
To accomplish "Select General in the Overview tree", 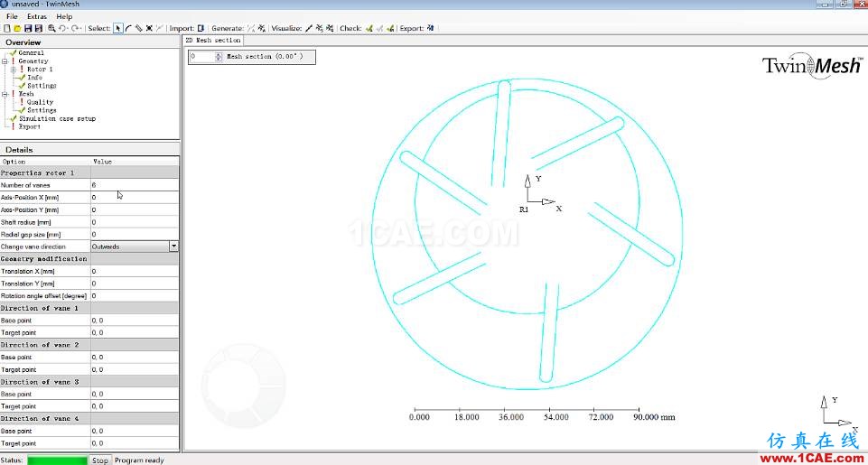I will click(x=32, y=52).
